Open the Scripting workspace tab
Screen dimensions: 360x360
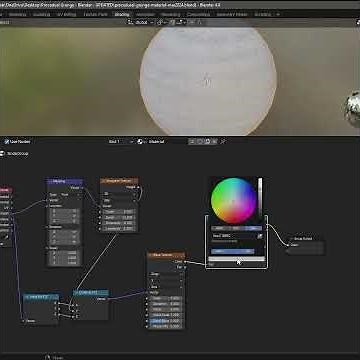tap(263, 14)
